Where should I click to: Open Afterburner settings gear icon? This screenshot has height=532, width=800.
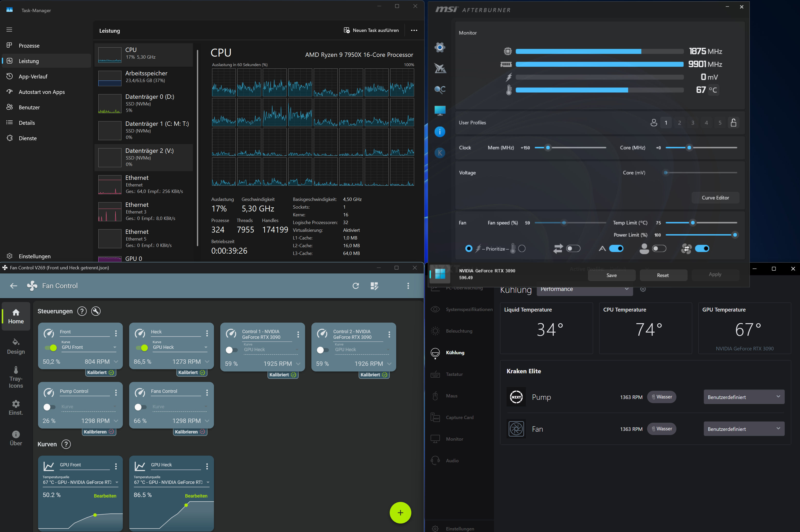[440, 48]
